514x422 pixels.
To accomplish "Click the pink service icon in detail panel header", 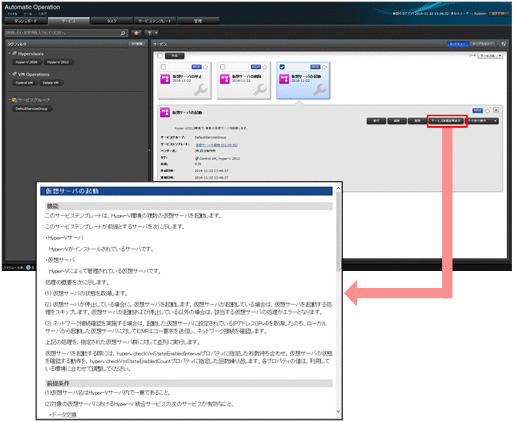I will (165, 112).
